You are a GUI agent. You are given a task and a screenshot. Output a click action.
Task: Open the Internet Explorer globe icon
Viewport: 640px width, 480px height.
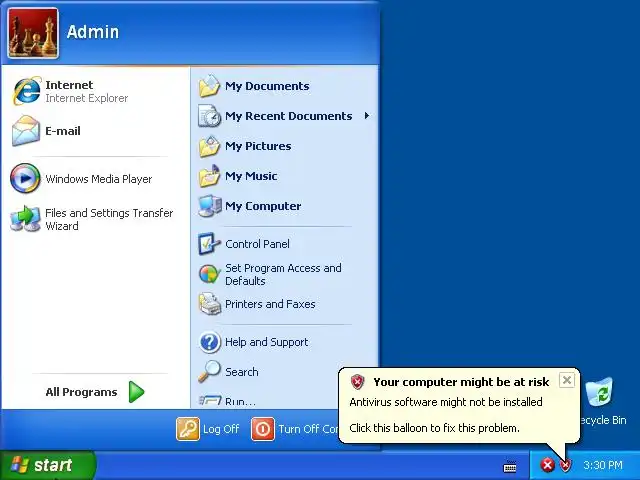[x=27, y=91]
